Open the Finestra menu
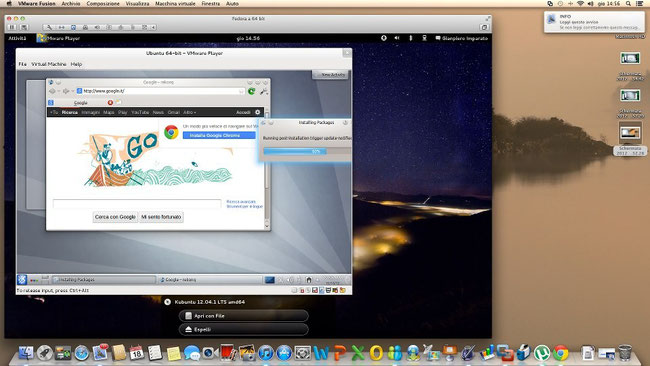650x366 pixels. [x=211, y=3]
